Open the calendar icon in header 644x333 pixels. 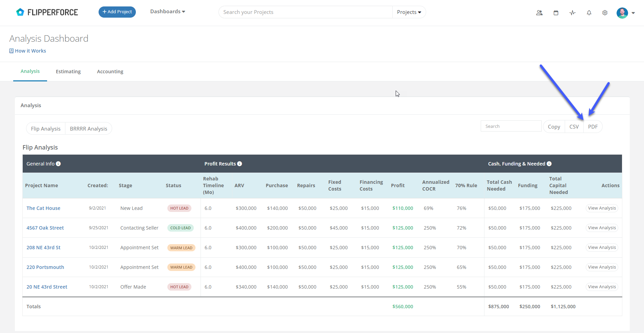[556, 13]
